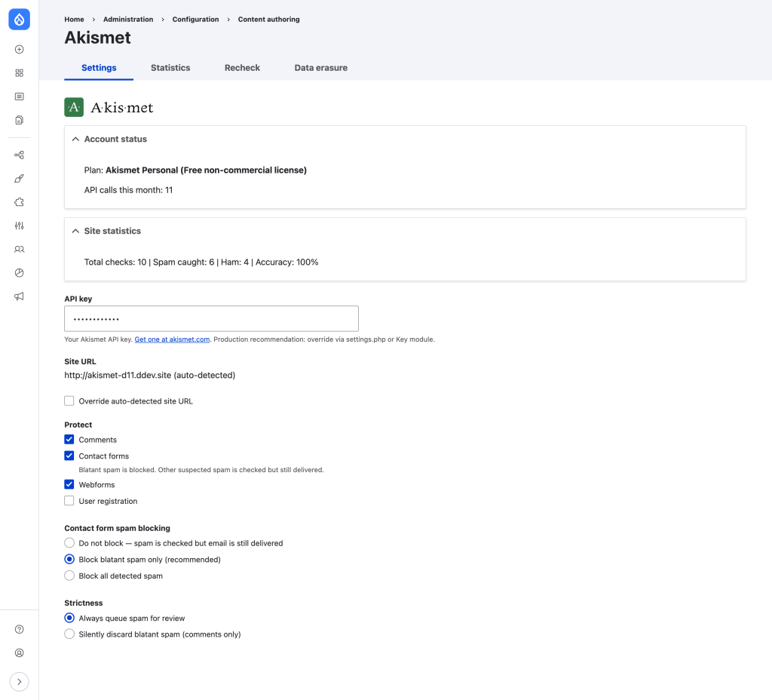
Task: Open the Configuration sliders sidebar icon
Action: click(19, 226)
